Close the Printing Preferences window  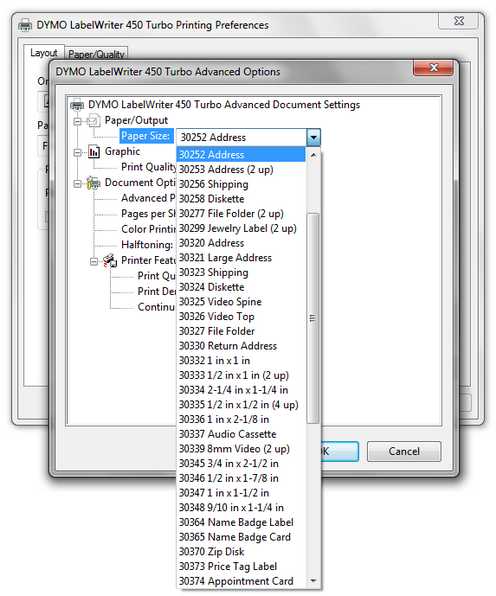[459, 21]
